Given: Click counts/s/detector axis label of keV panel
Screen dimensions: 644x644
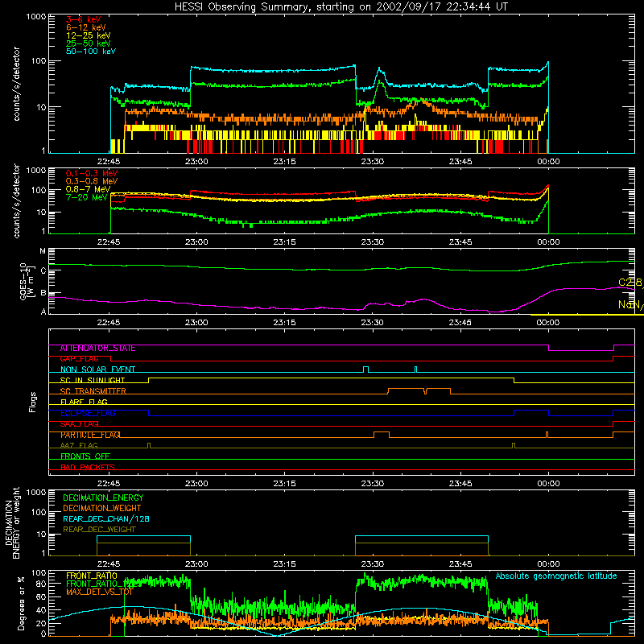Looking at the screenshot, I should (16, 84).
